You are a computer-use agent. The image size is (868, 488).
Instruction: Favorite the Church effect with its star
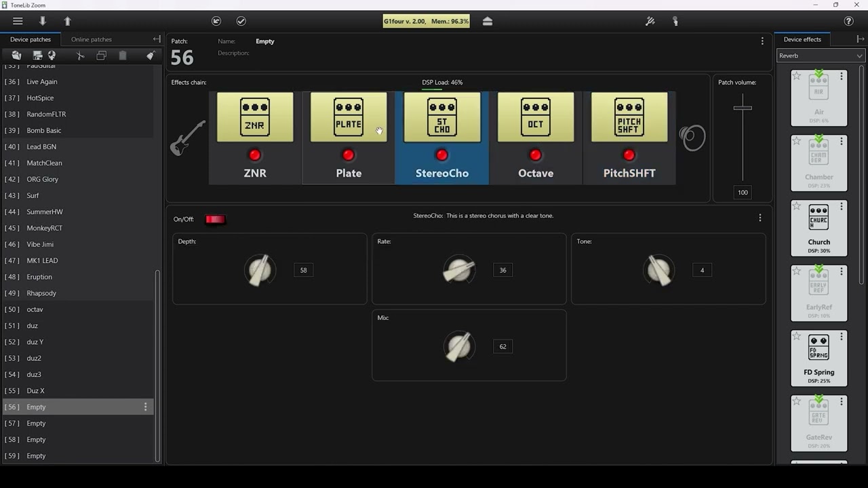tap(797, 206)
